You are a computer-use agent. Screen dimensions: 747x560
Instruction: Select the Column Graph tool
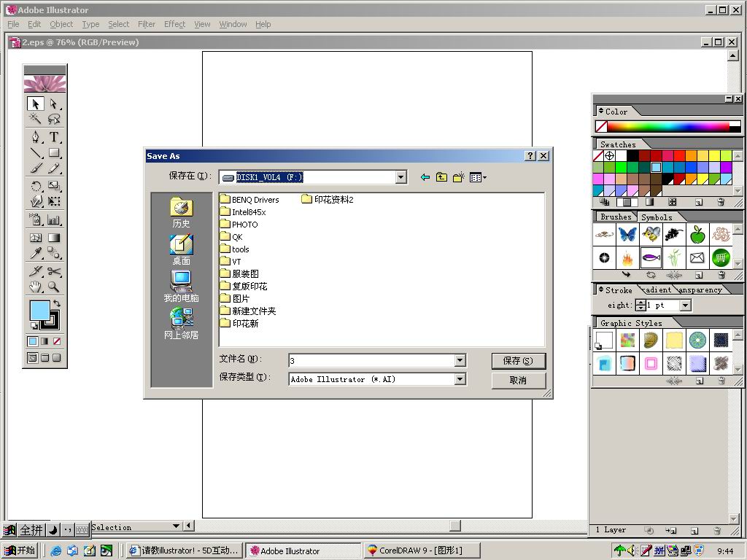tap(54, 219)
